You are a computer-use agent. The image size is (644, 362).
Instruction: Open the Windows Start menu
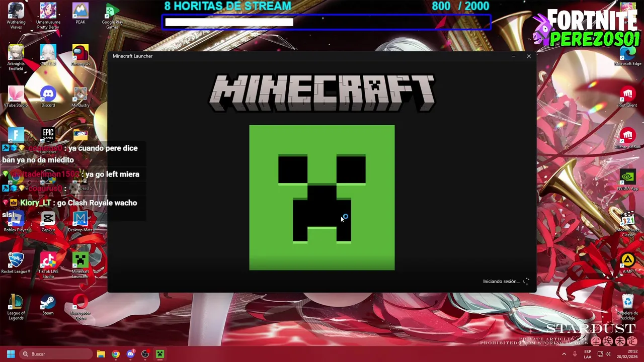pyautogui.click(x=11, y=354)
